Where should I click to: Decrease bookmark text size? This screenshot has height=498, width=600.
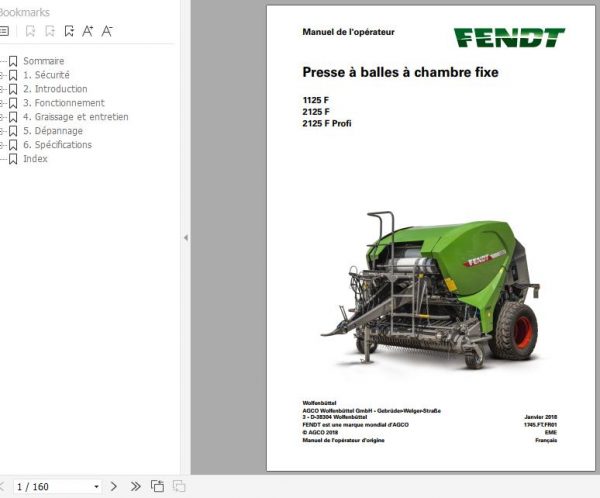click(107, 31)
